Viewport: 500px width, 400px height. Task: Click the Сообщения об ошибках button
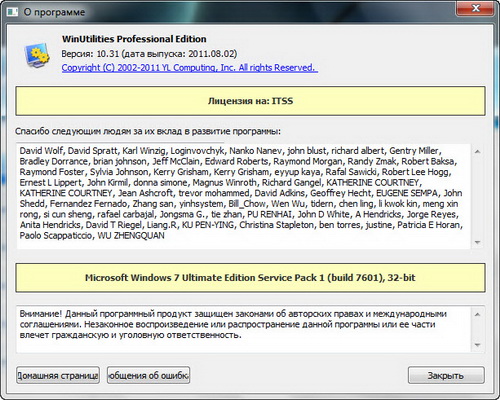[148, 375]
